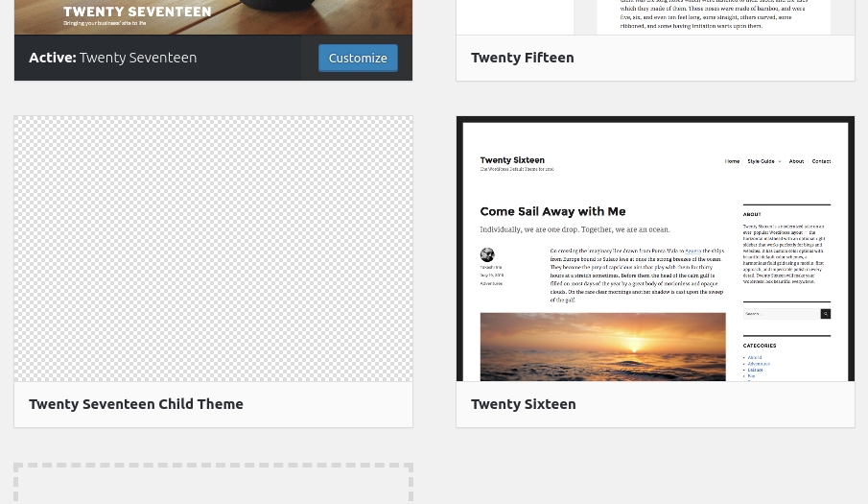Select Contact in Twenty Sixteen preview menu
Image resolution: width=868 pixels, height=504 pixels.
821,161
